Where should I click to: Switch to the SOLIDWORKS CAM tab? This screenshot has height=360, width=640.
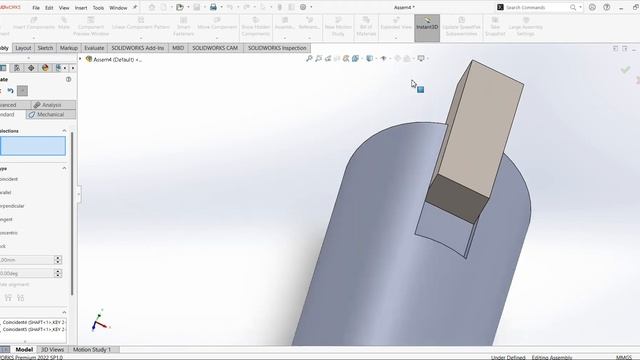pyautogui.click(x=215, y=48)
